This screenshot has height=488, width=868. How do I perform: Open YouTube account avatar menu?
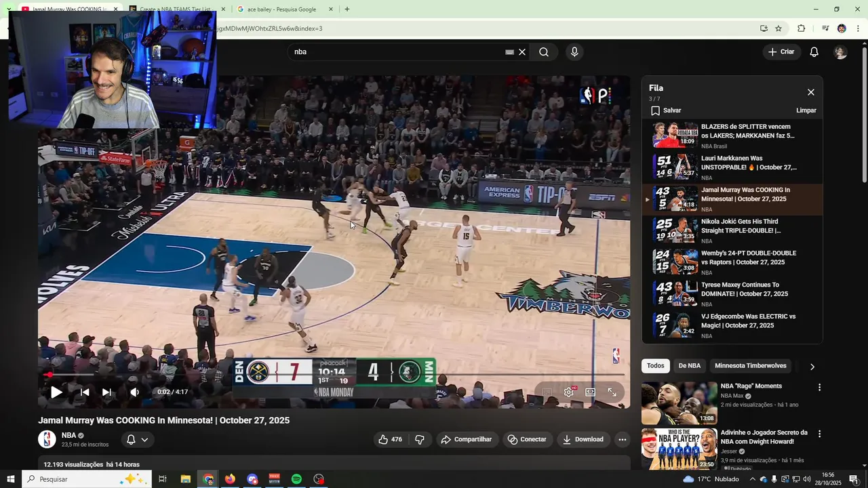tap(840, 52)
